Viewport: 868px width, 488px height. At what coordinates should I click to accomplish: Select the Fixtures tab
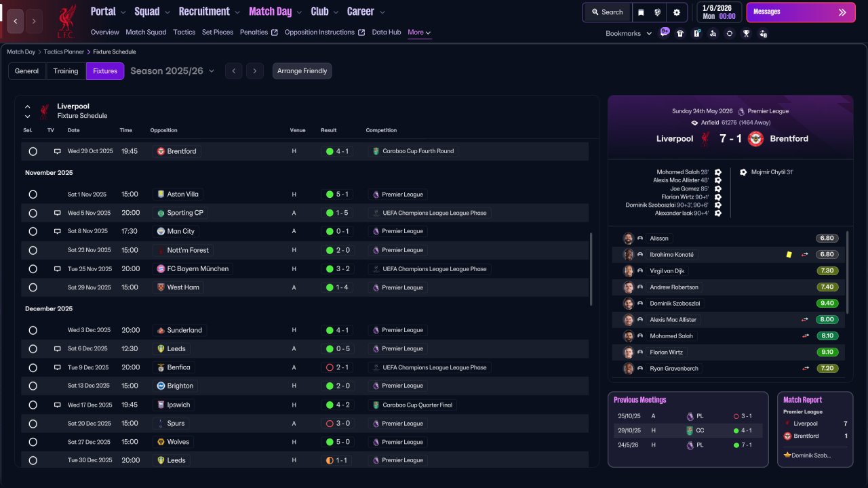(x=105, y=71)
